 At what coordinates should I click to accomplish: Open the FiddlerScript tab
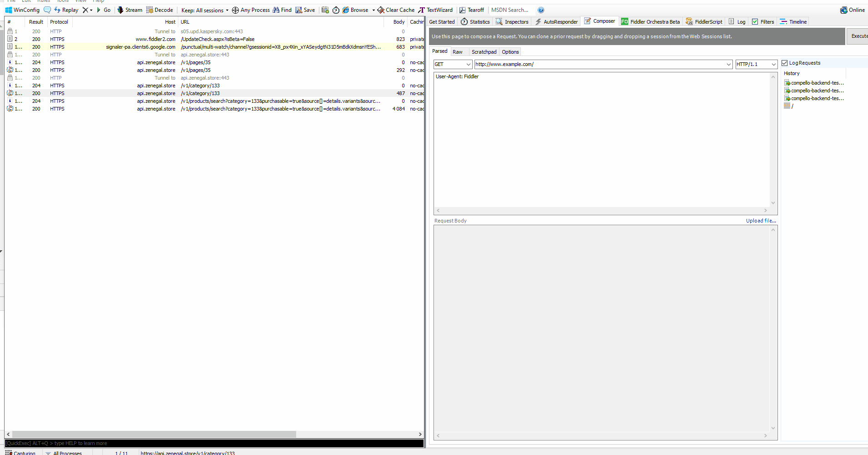[x=704, y=22]
